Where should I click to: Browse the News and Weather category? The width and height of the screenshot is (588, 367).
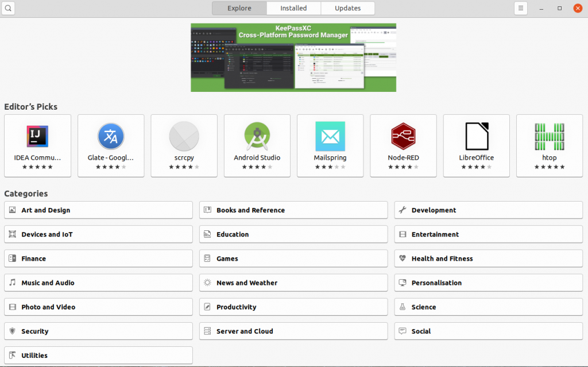(x=293, y=283)
